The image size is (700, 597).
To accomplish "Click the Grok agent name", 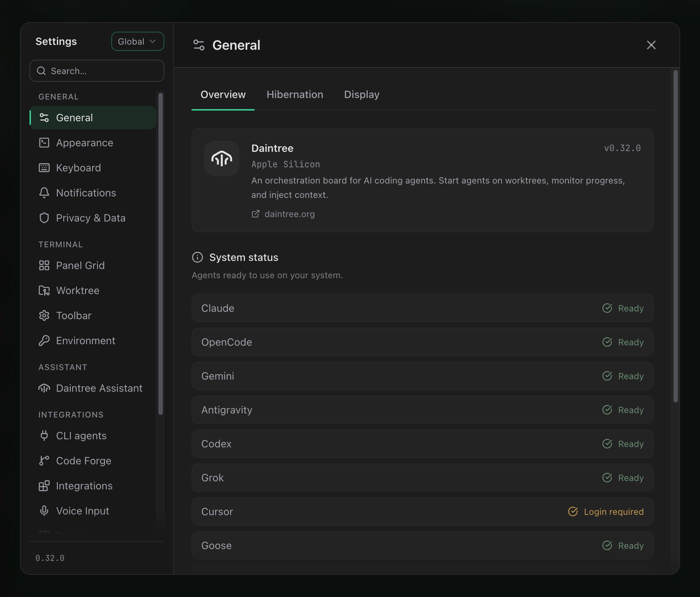I will [x=213, y=478].
